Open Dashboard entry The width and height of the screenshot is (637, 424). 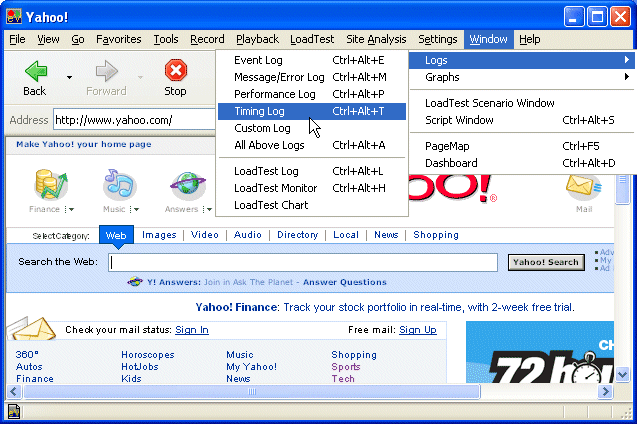(x=521, y=163)
